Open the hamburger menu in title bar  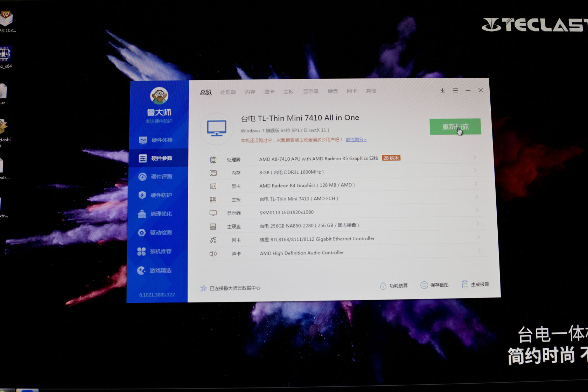click(x=455, y=90)
